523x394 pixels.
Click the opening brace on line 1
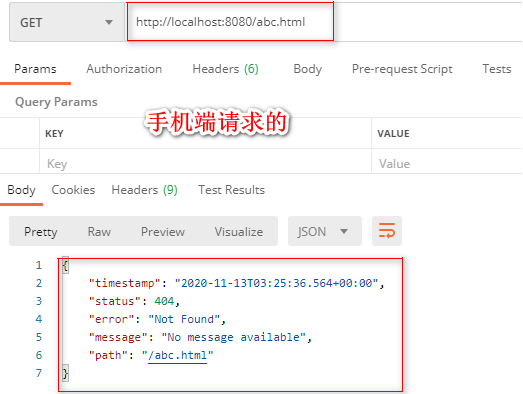click(65, 266)
